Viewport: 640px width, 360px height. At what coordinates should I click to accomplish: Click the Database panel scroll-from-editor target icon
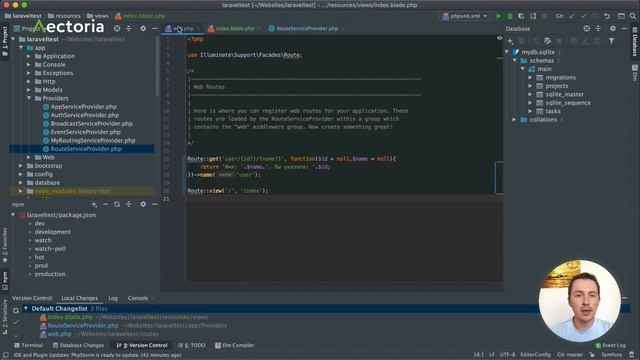(x=587, y=29)
